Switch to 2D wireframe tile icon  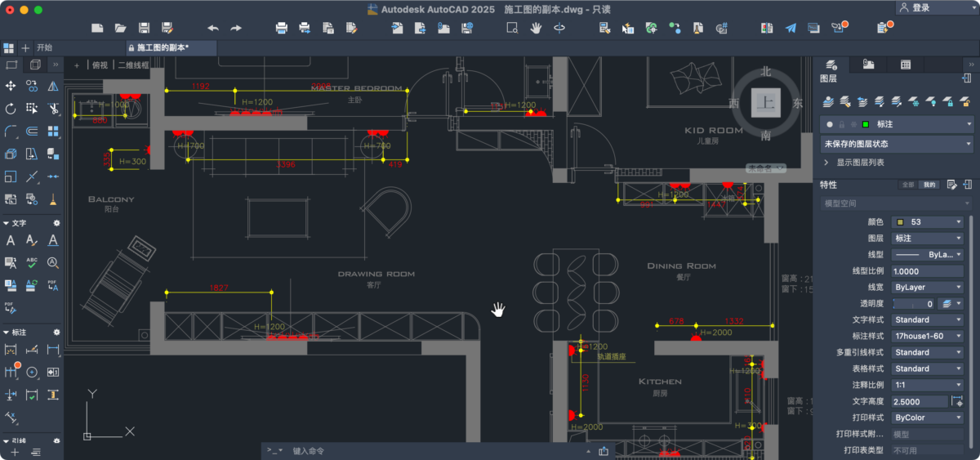(x=11, y=65)
